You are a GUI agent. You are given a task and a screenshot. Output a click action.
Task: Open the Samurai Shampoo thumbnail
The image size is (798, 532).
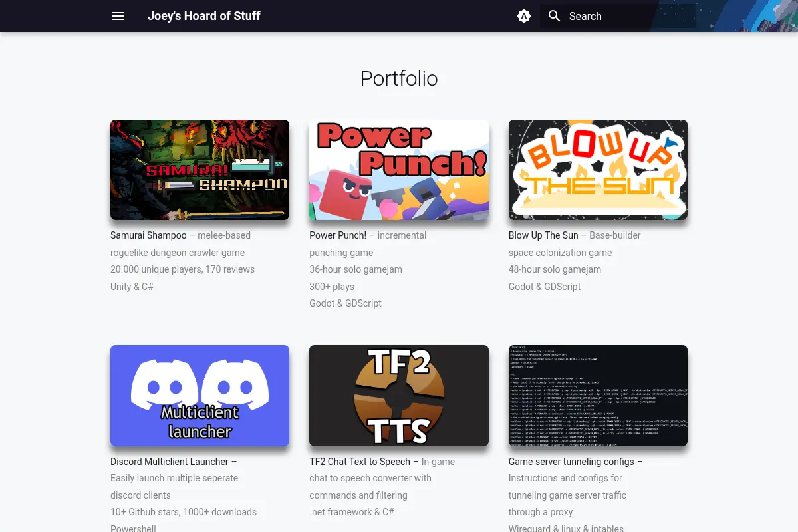point(199,170)
